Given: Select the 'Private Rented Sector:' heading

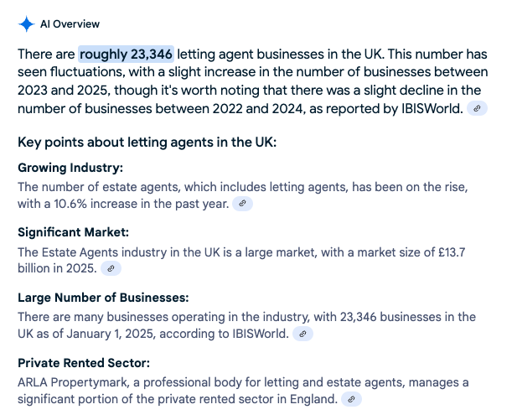Looking at the screenshot, I should (x=84, y=363).
